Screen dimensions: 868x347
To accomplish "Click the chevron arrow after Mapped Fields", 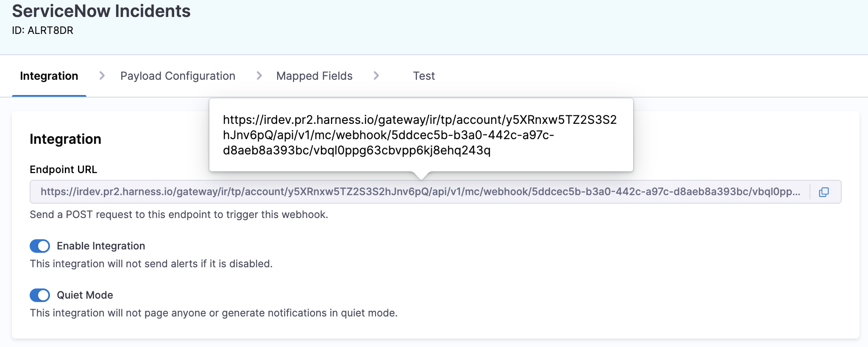I will coord(376,76).
